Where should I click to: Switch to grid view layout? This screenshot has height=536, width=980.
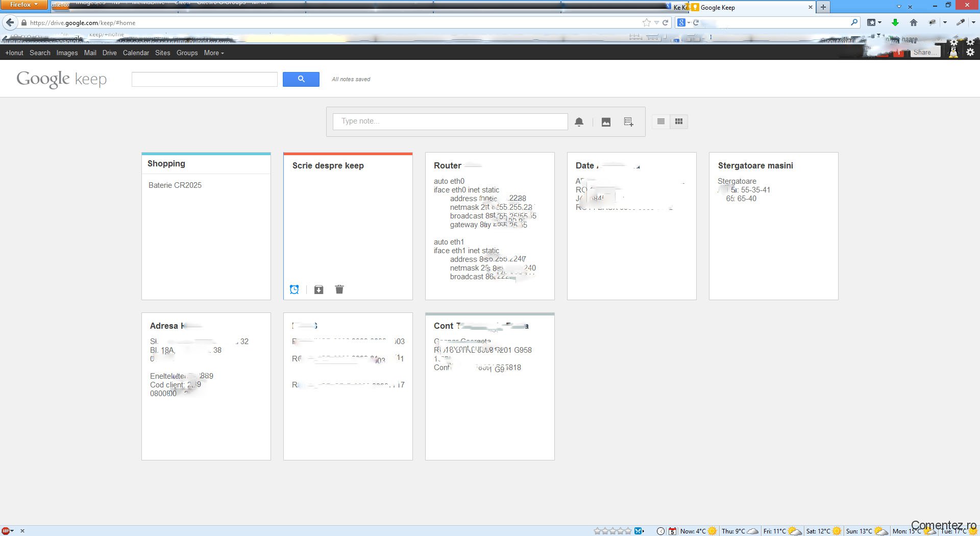coord(679,121)
